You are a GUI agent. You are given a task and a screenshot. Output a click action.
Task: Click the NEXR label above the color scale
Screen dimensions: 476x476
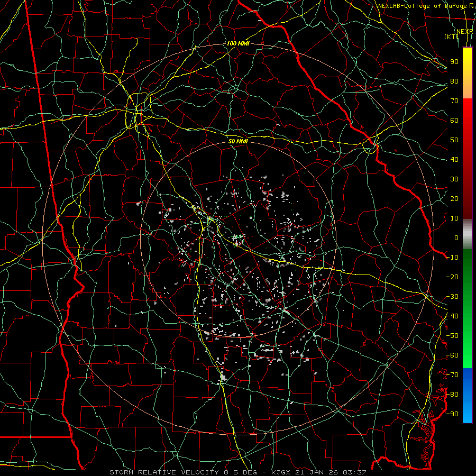click(464, 32)
